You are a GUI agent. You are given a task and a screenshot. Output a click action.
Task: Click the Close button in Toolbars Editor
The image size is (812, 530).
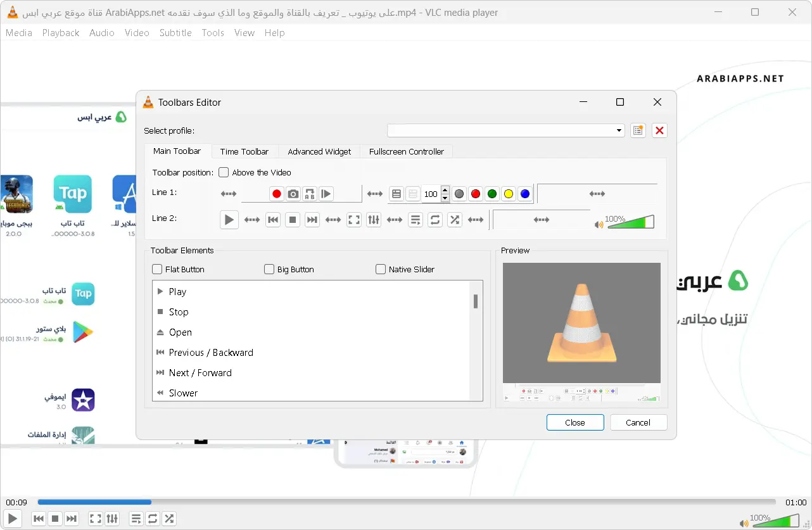point(574,422)
